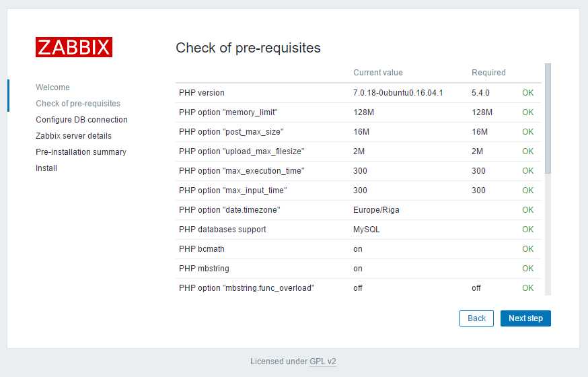The image size is (588, 377).
Task: Click the Required column header
Action: [488, 73]
